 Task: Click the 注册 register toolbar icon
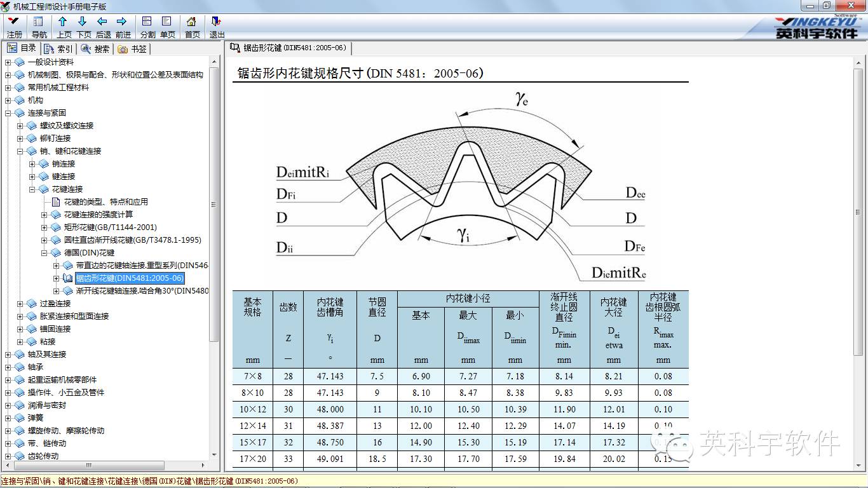click(x=14, y=27)
